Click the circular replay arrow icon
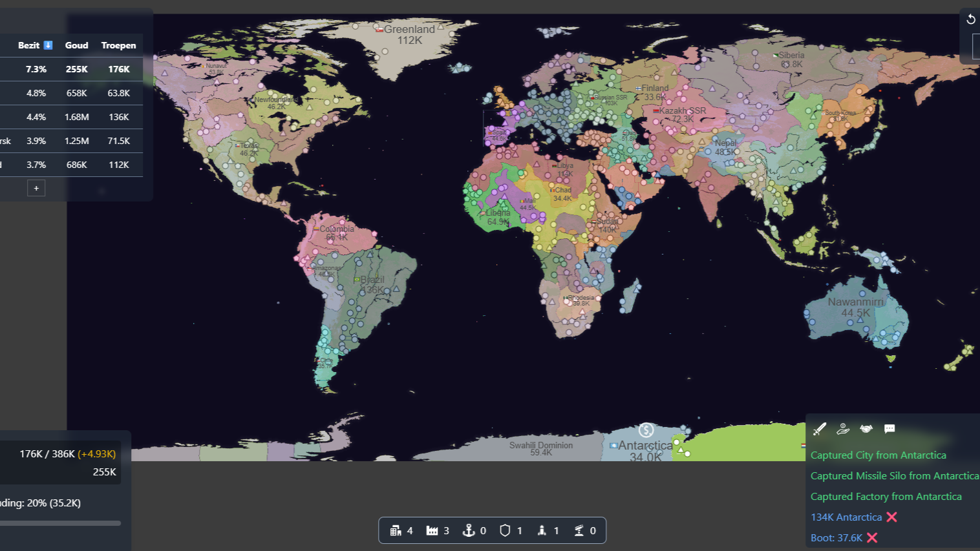 tap(970, 19)
